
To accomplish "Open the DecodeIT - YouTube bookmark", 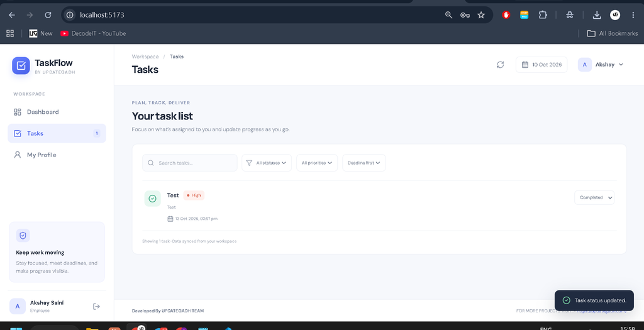I will click(x=93, y=33).
